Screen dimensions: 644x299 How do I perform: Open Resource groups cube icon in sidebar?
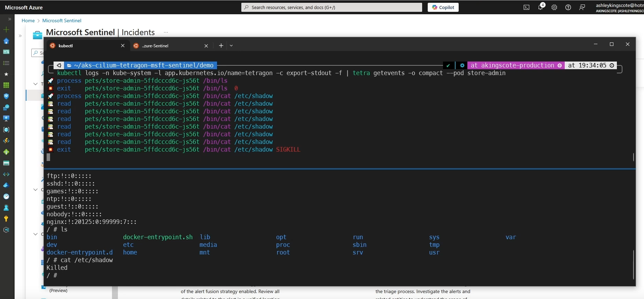click(6, 130)
